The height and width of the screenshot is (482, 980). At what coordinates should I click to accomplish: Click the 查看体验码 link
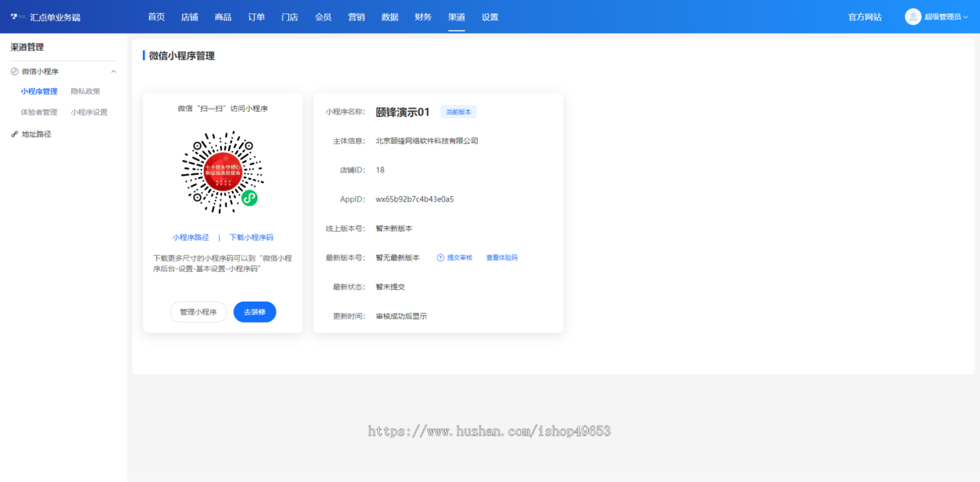[x=502, y=257]
